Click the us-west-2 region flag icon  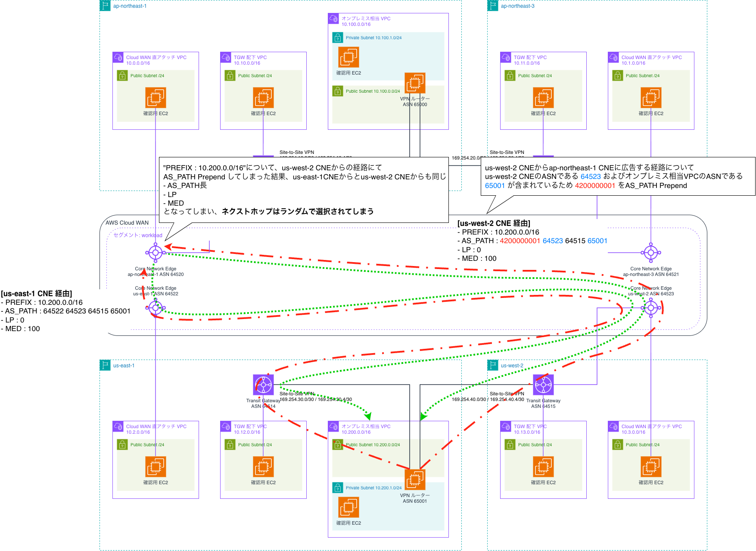(493, 365)
